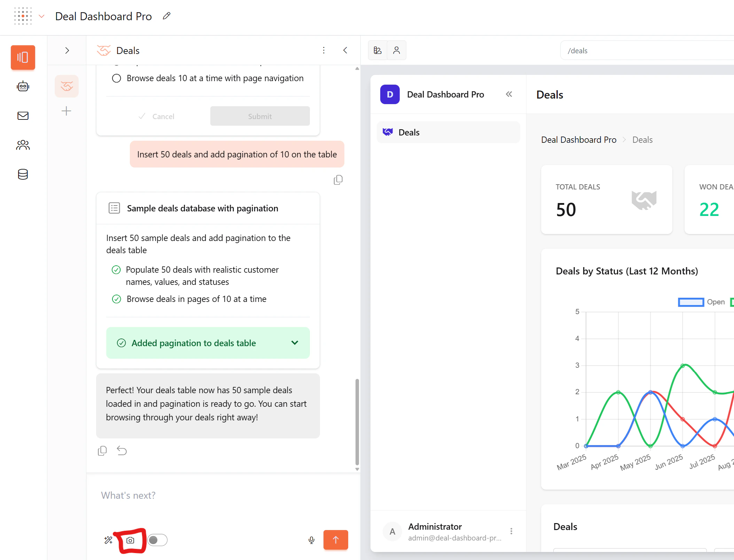Screen dimensions: 734x560
Task: Open the database icon in left sidebar
Action: 23,174
